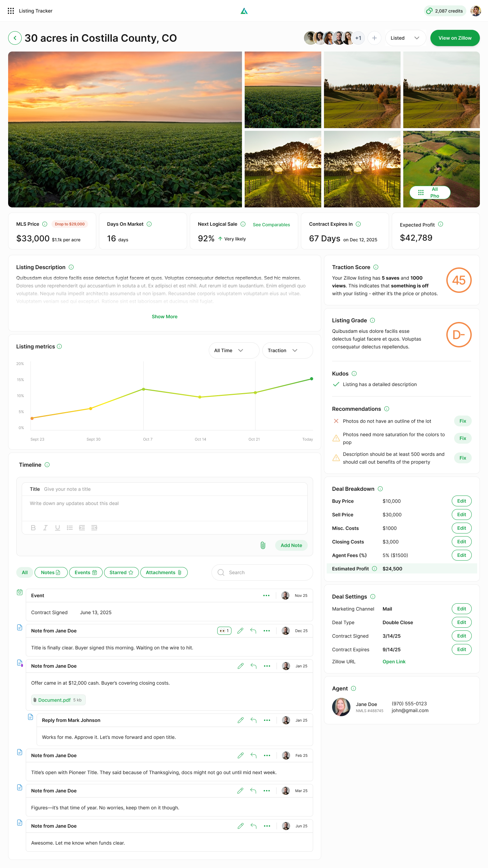488x868 pixels.
Task: Click the pencil edit icon on Dec 25 note
Action: (240, 631)
